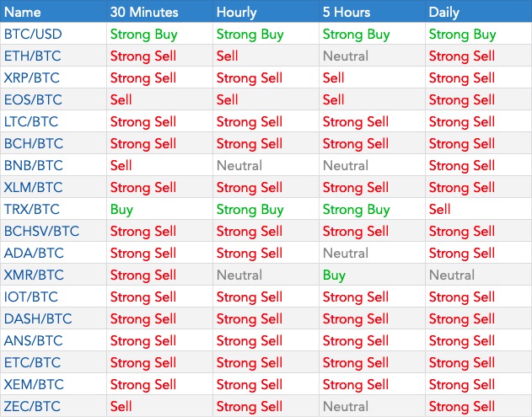Click XMR/BTC 5 Hours Buy cell
The width and height of the screenshot is (532, 417).
(x=334, y=275)
